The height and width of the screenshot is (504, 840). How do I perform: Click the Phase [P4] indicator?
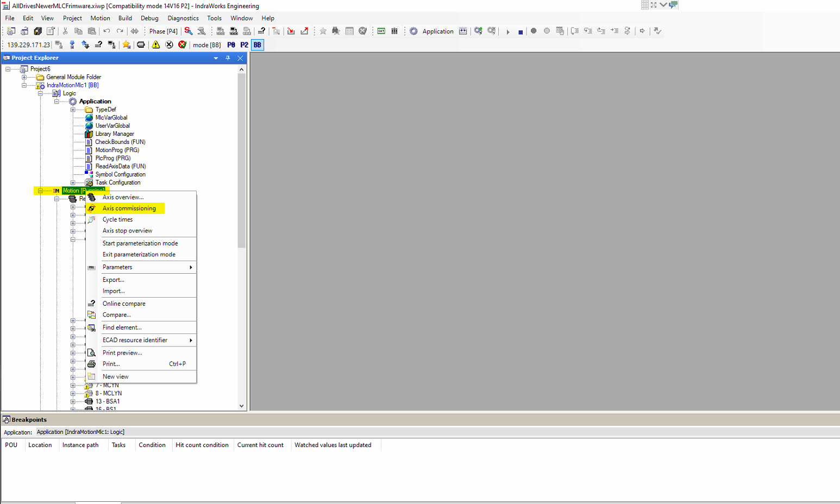tap(164, 31)
